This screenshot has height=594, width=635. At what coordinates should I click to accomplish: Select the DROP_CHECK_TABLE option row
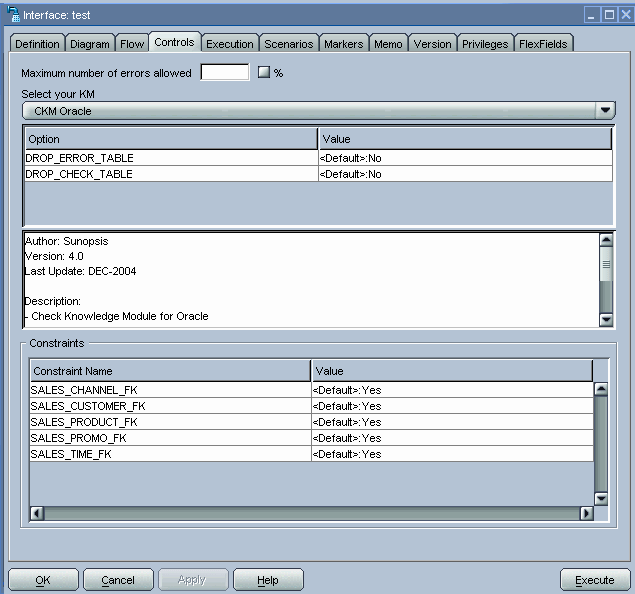pos(171,174)
